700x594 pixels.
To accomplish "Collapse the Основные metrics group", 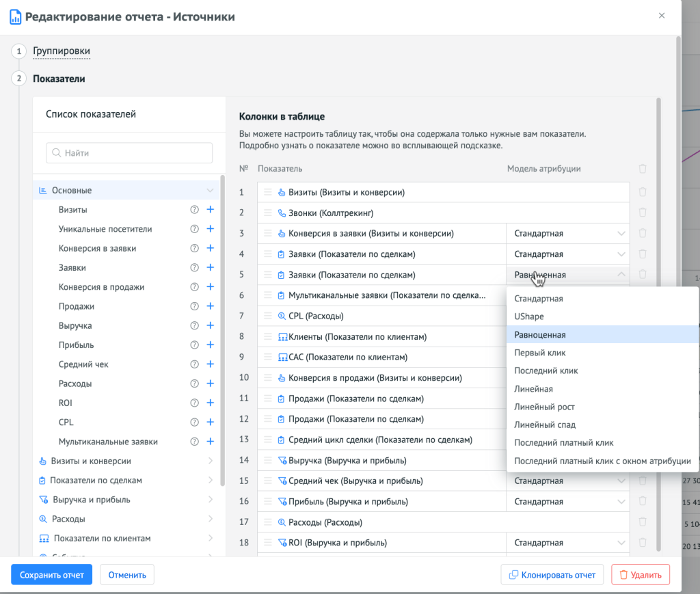I will point(210,191).
